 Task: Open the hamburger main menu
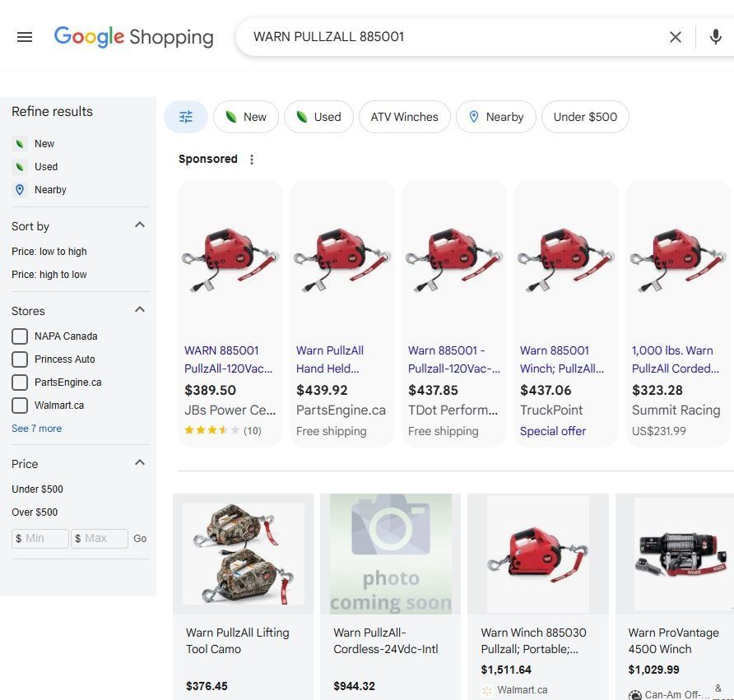(x=25, y=37)
